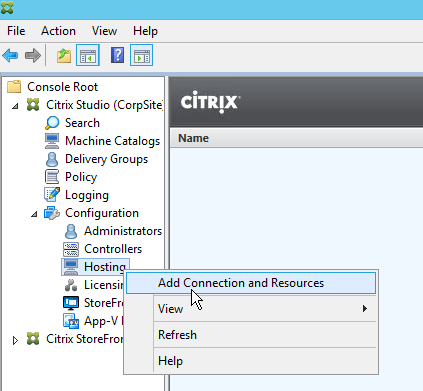Viewport: 423px width, 391px height.
Task: Click the Policy document icon
Action: coord(52,177)
